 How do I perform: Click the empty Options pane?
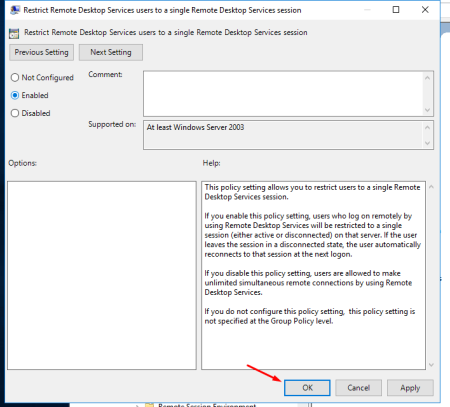point(102,275)
